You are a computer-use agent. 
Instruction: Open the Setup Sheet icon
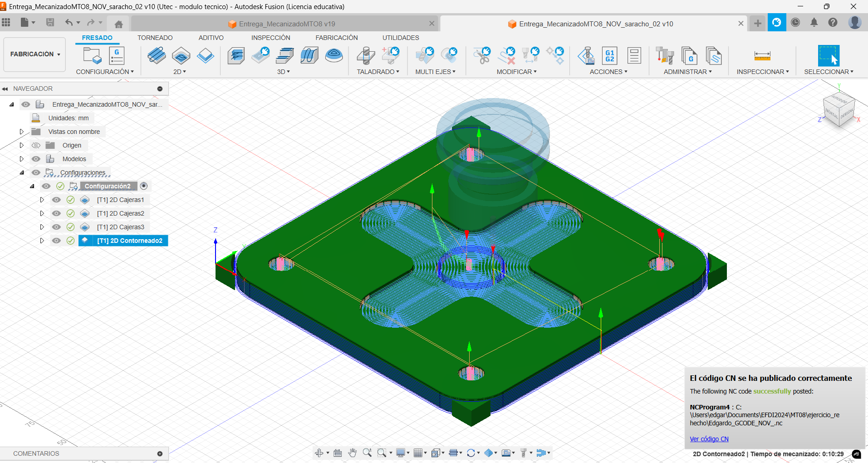(x=634, y=56)
